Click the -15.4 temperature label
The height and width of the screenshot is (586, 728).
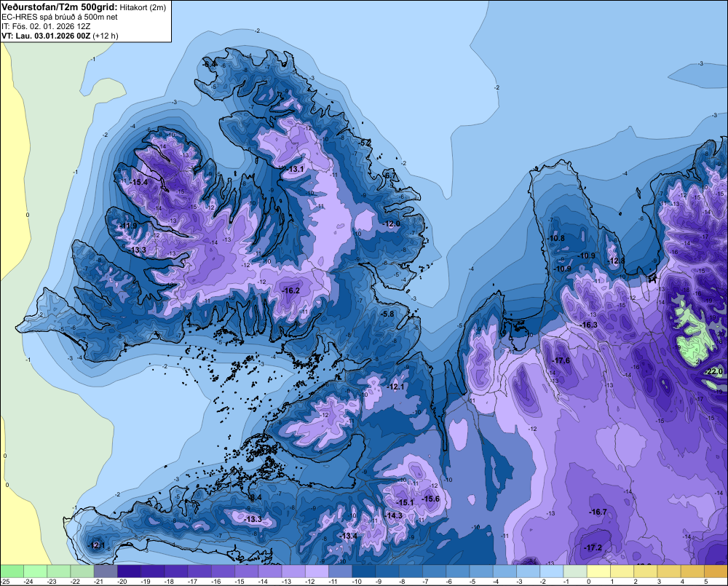[x=139, y=182]
